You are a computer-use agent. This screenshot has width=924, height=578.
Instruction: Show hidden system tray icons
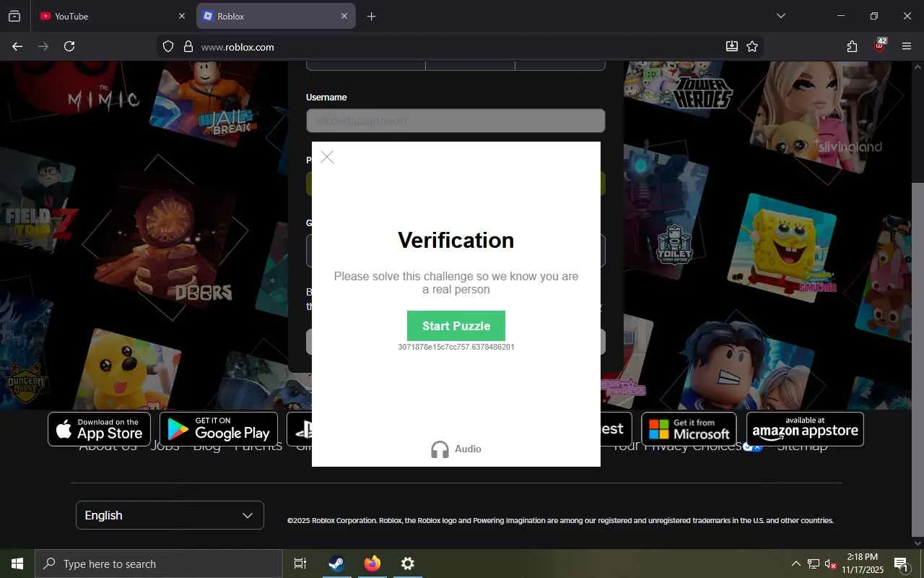(796, 564)
